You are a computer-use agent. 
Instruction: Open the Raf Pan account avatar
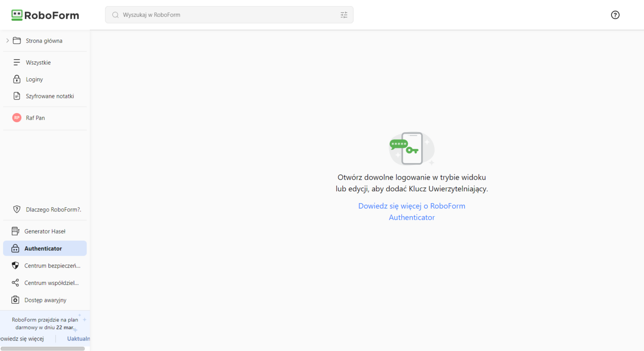click(17, 118)
